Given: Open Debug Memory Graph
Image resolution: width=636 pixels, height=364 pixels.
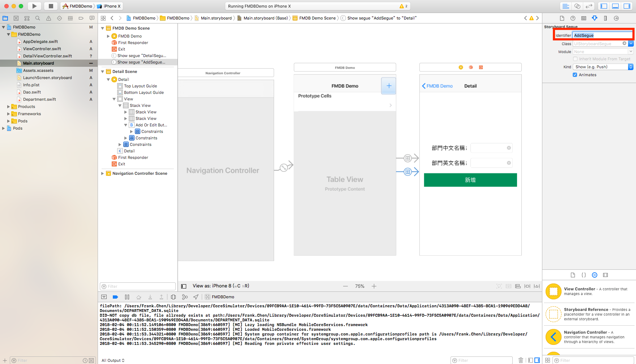Looking at the screenshot, I should (185, 297).
